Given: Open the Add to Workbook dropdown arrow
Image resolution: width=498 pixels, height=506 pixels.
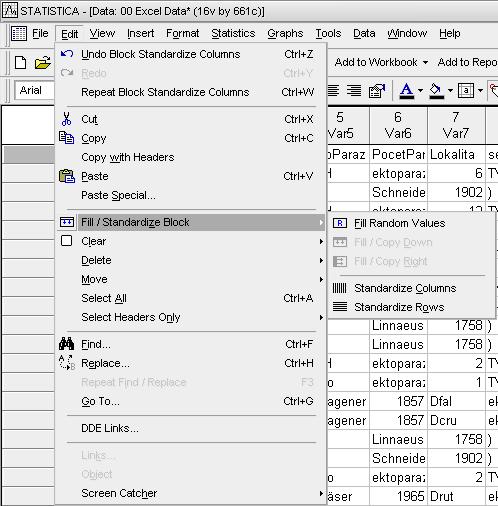Looking at the screenshot, I should coord(425,62).
